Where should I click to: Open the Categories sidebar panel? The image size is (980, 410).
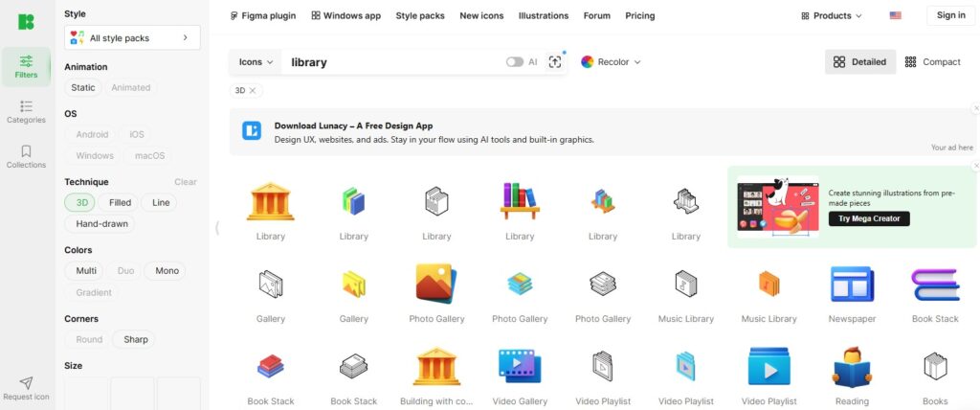pos(26,111)
